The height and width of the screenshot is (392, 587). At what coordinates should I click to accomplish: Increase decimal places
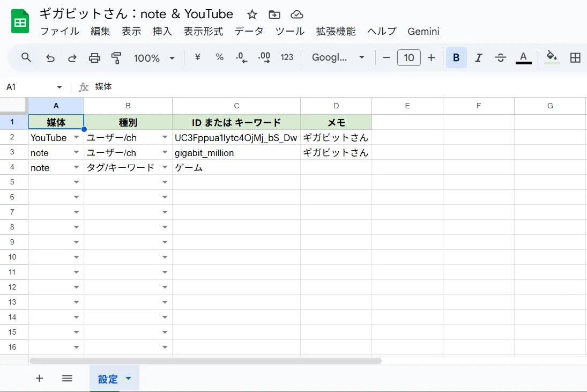pyautogui.click(x=264, y=58)
